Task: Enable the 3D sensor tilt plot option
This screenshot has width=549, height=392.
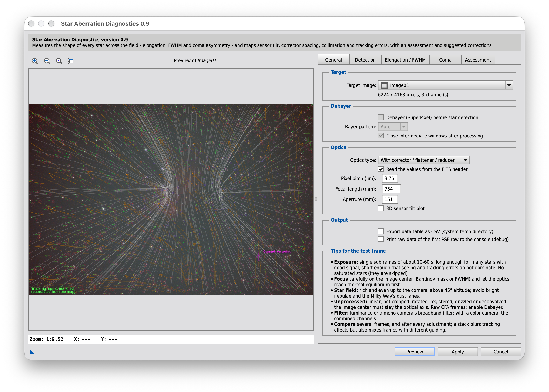Action: 381,208
